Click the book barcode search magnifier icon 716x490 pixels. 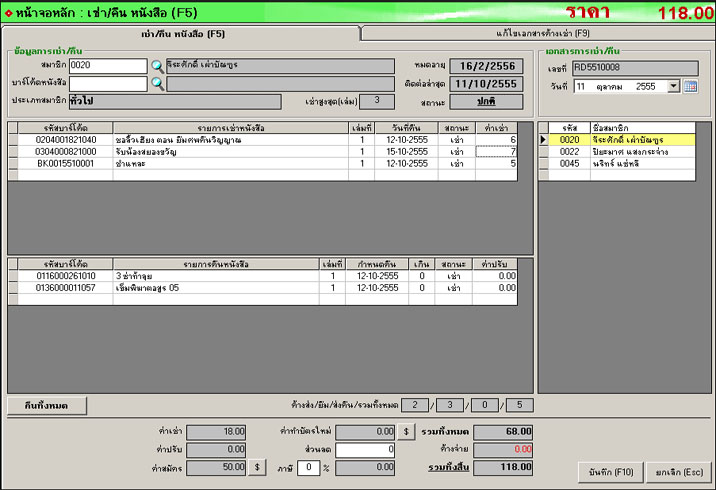click(158, 84)
